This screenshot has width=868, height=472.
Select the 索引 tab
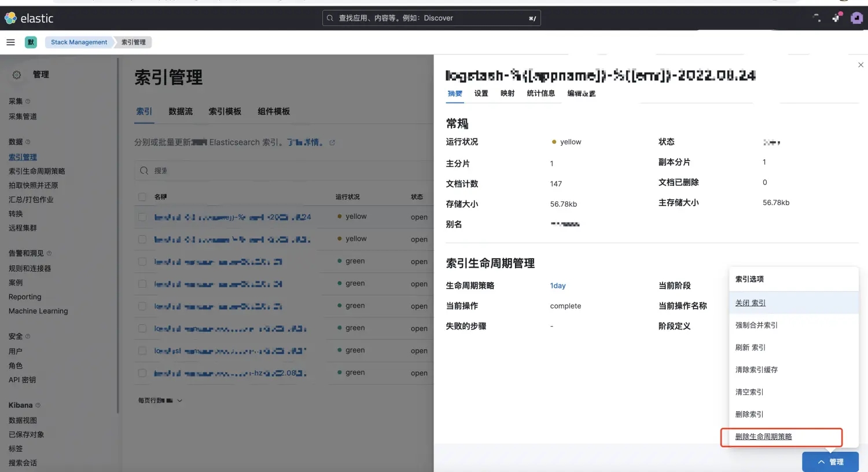pyautogui.click(x=144, y=111)
